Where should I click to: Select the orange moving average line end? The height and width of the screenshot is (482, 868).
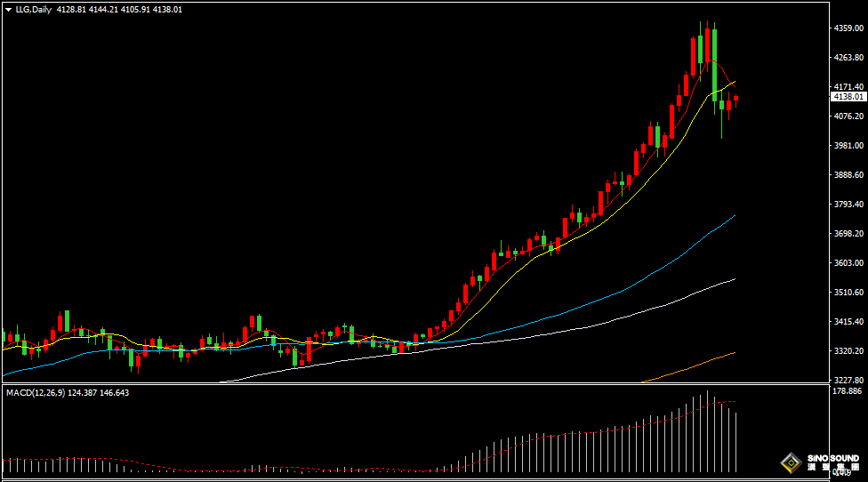click(x=735, y=352)
